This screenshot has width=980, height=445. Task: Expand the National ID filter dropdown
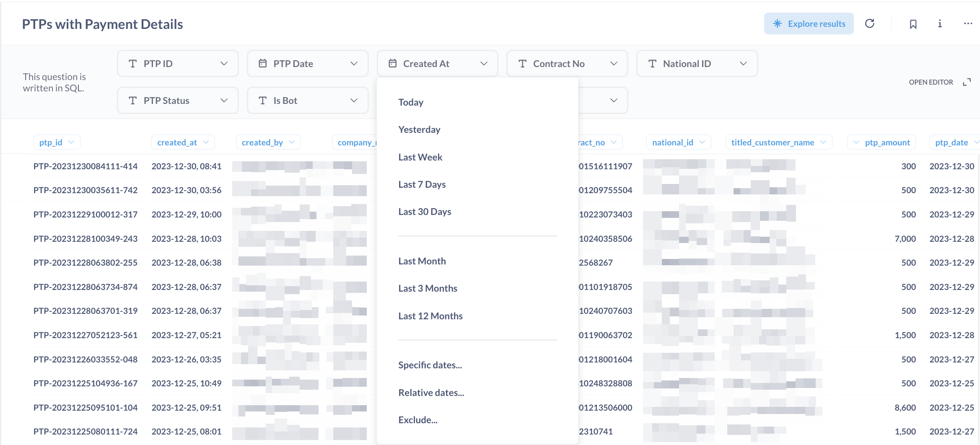[x=743, y=64]
